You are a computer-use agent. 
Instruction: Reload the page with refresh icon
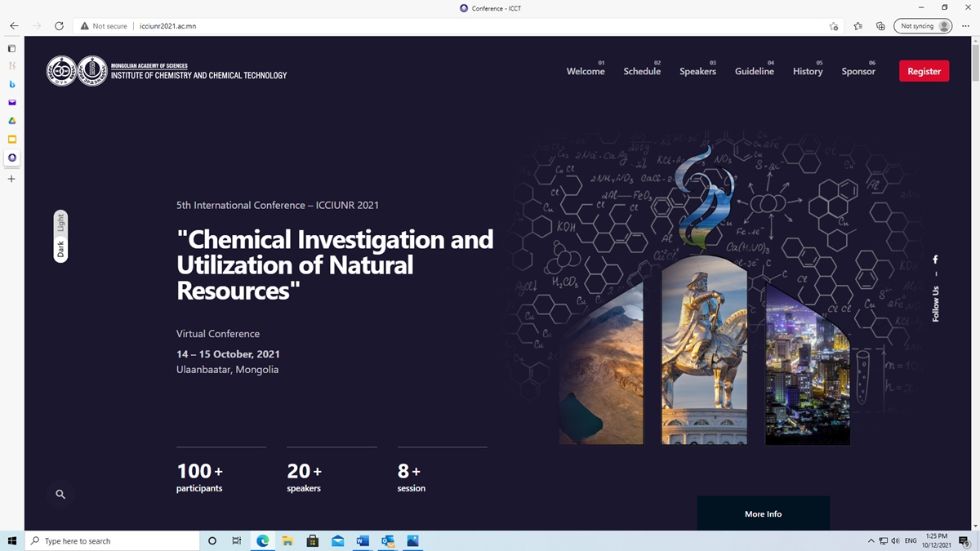click(59, 26)
